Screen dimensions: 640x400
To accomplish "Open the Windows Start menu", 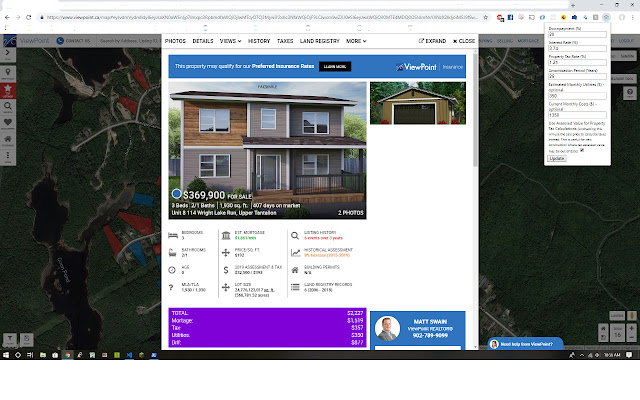I will coord(6,355).
